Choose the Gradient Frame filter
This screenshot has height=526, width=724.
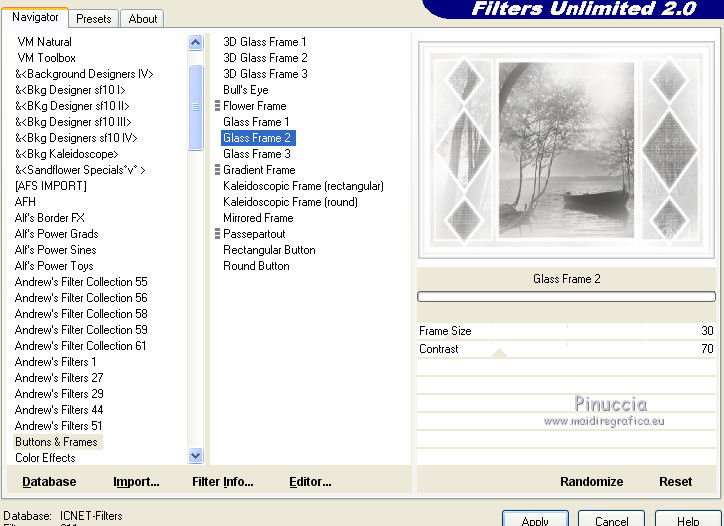pyautogui.click(x=259, y=170)
